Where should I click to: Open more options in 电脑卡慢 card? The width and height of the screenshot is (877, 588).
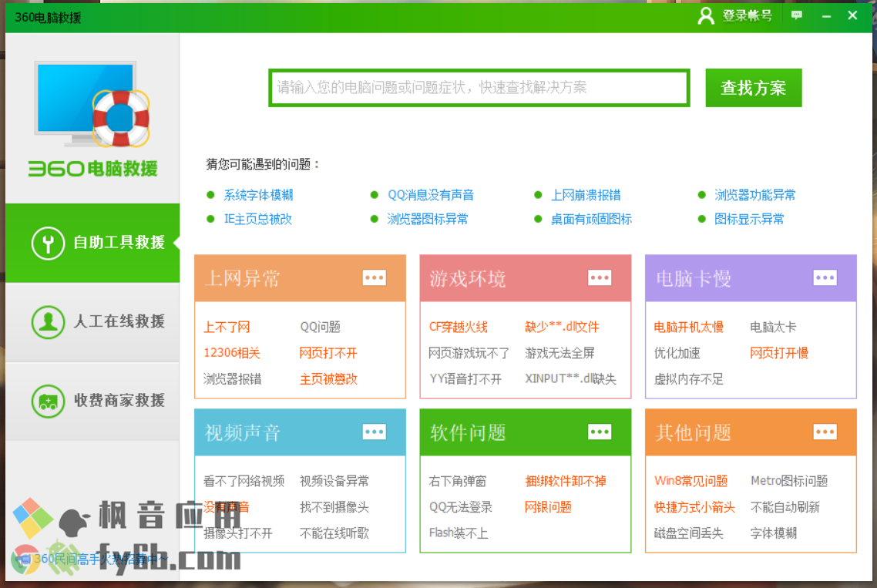(825, 277)
